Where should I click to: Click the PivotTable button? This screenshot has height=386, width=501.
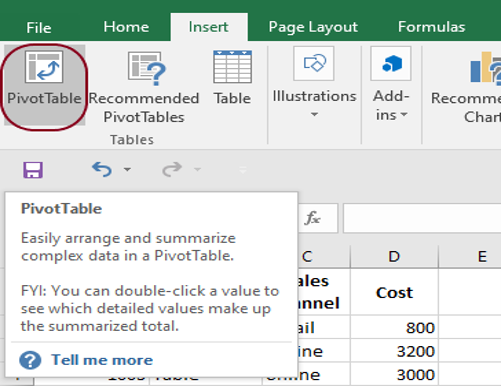(44, 86)
